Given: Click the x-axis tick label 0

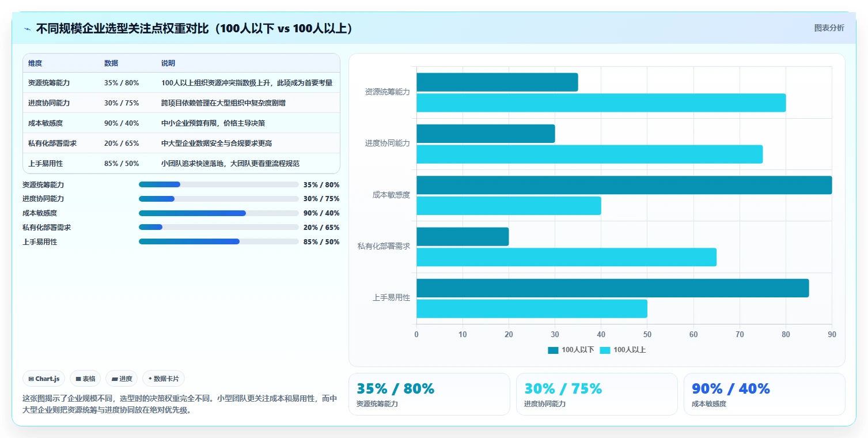Looking at the screenshot, I should tap(416, 334).
